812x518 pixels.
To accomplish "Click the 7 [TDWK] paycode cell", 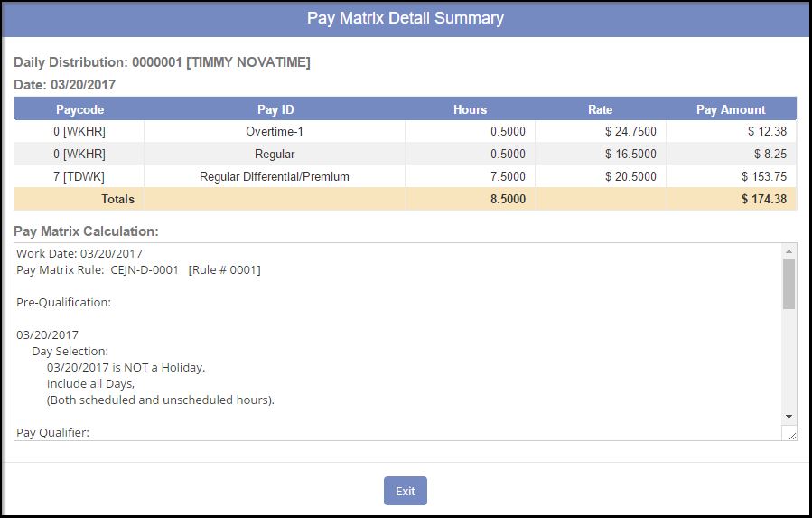I will [x=79, y=176].
